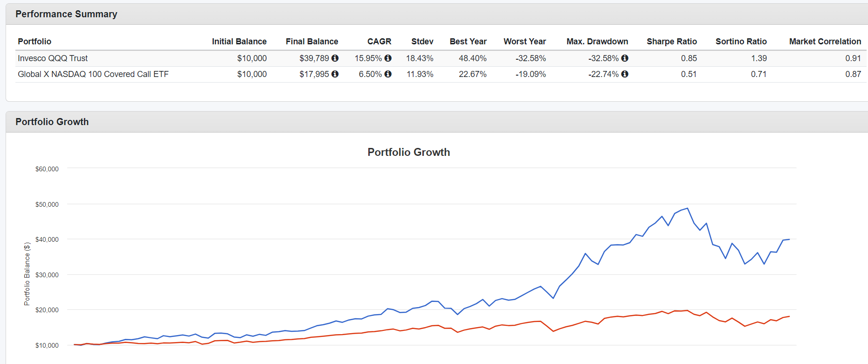
Task: Select the 1.39 Sortino ratio value
Action: [x=759, y=58]
